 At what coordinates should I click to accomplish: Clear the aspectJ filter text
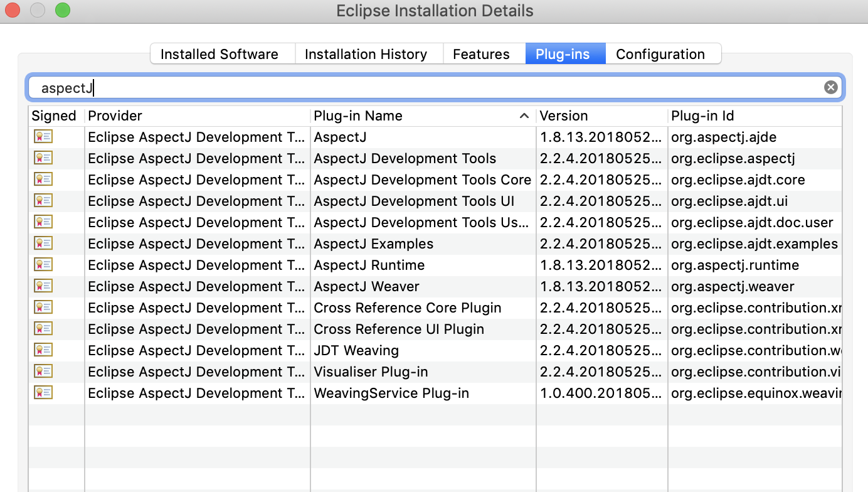click(x=830, y=87)
